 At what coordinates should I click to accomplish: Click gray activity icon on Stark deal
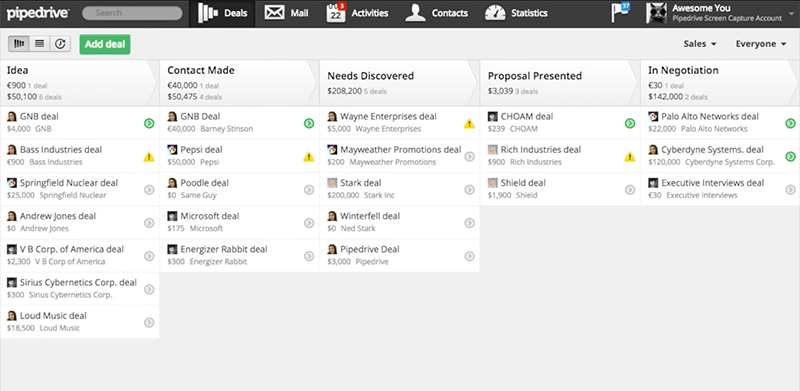469,189
